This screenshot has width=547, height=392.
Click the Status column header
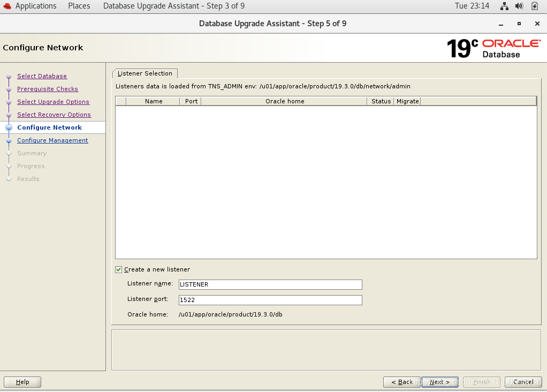point(381,101)
